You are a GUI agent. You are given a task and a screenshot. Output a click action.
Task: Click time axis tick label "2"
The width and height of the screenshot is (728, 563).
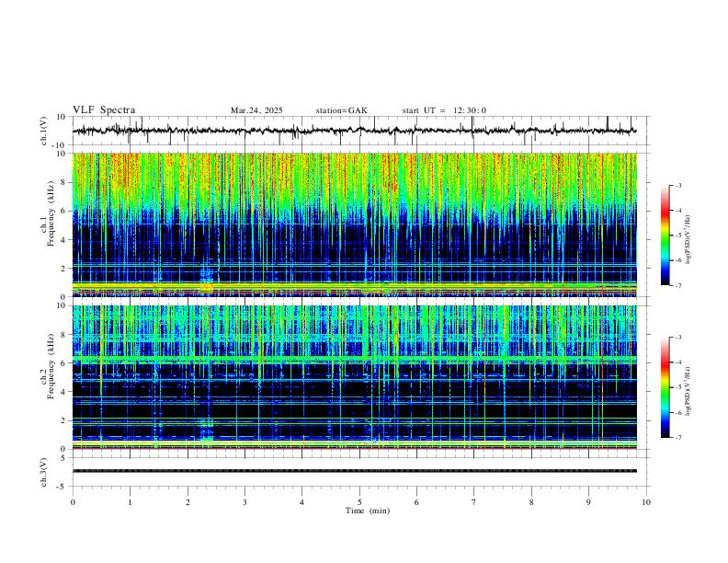coord(188,502)
